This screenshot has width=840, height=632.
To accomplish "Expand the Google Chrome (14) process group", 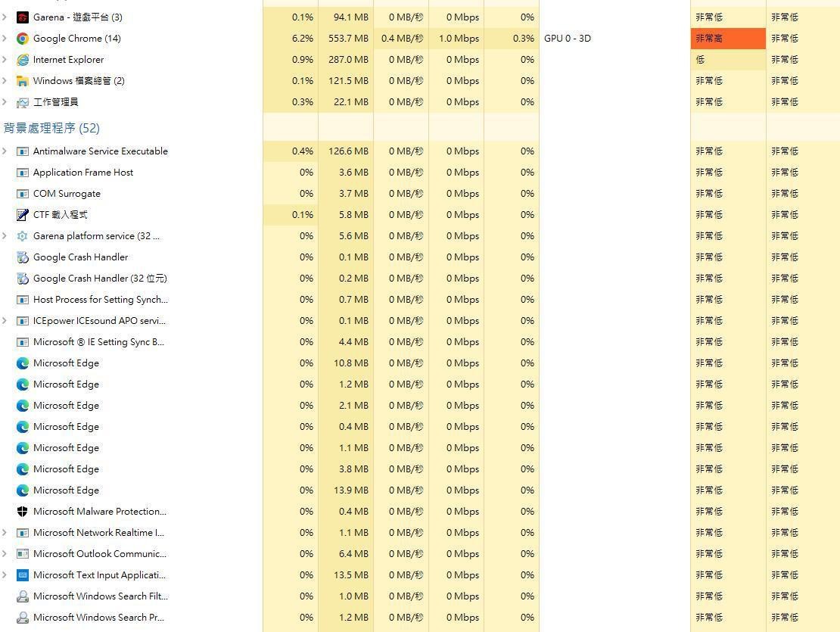I will [5, 39].
